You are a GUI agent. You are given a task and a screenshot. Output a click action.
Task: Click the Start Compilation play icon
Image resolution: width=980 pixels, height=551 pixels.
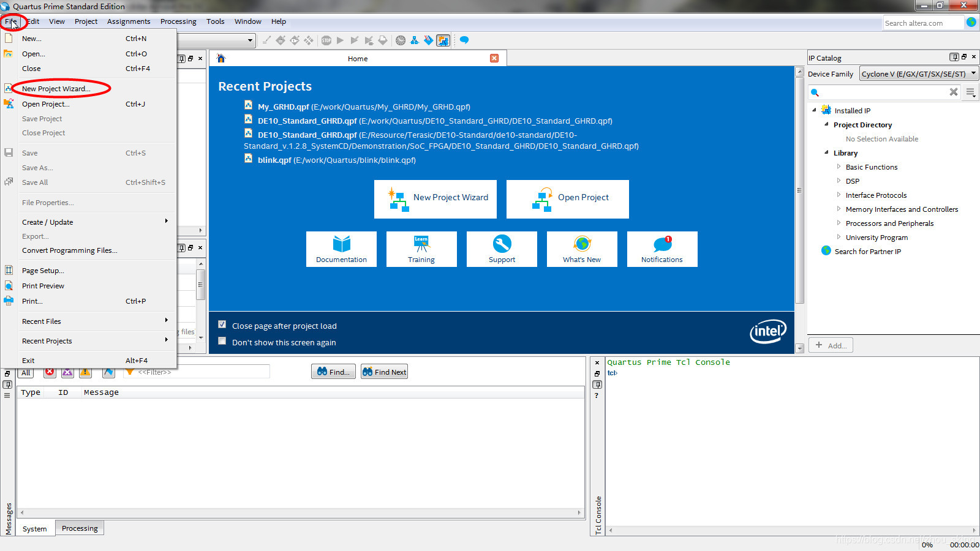(341, 40)
